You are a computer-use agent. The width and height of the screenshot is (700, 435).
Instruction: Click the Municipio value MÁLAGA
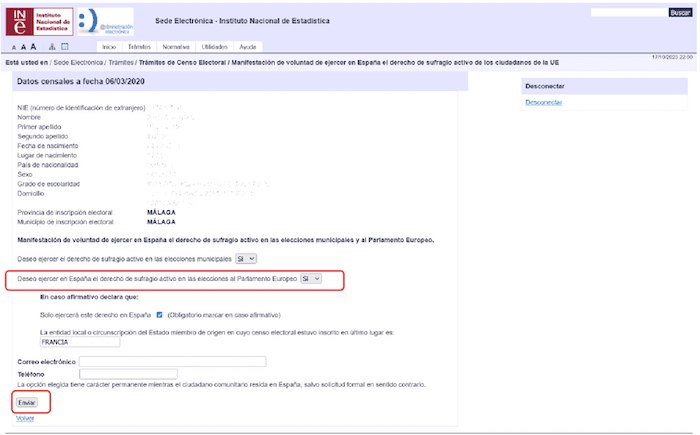[x=161, y=222]
